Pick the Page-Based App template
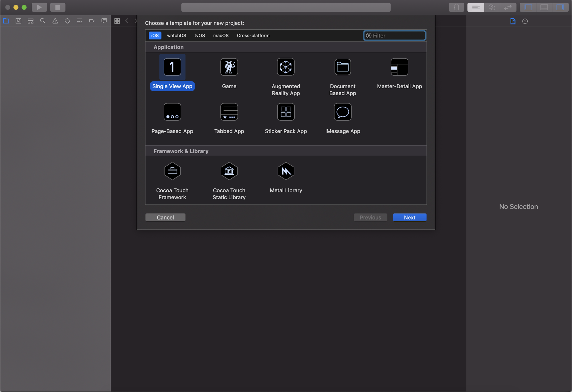 pyautogui.click(x=172, y=112)
